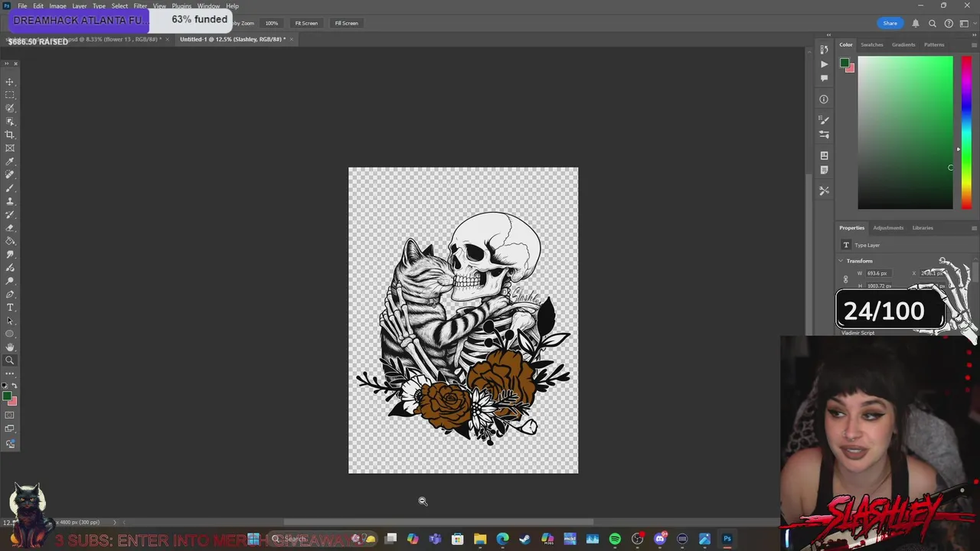Open the Brushes panel icon
This screenshot has width=980, height=551.
pos(824,120)
